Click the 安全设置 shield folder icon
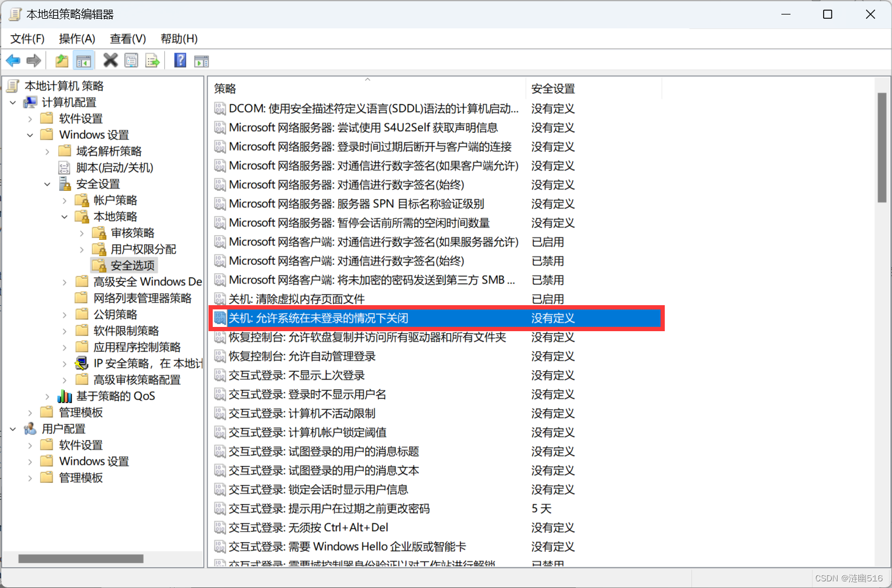892x588 pixels. pos(65,184)
